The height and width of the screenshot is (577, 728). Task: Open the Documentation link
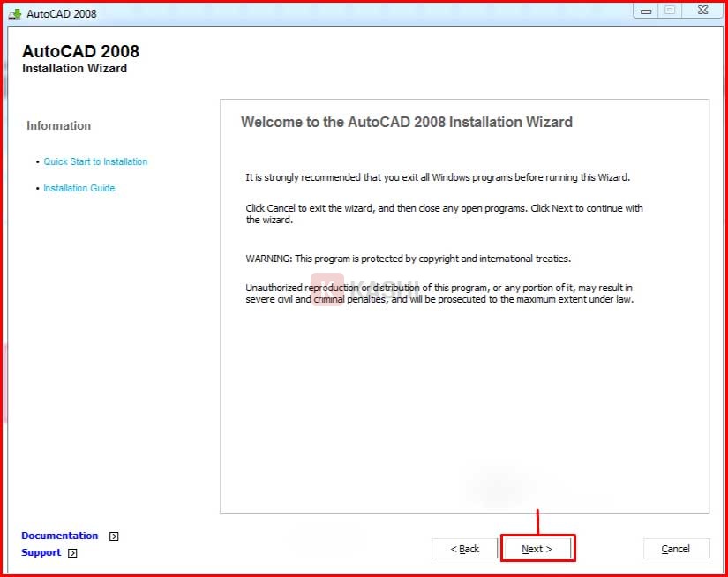point(59,536)
